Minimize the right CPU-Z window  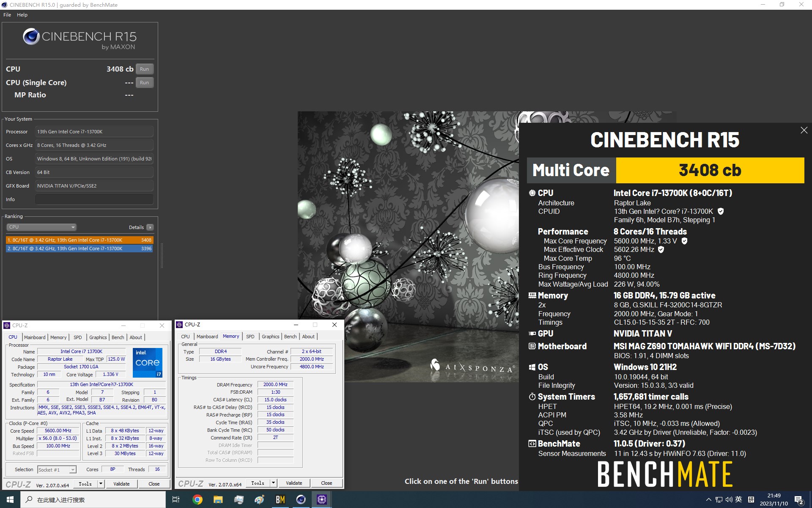coord(296,325)
